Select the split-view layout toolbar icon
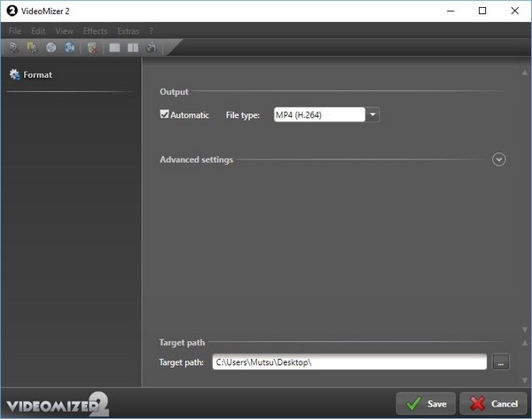This screenshot has height=419, width=532. (x=133, y=48)
